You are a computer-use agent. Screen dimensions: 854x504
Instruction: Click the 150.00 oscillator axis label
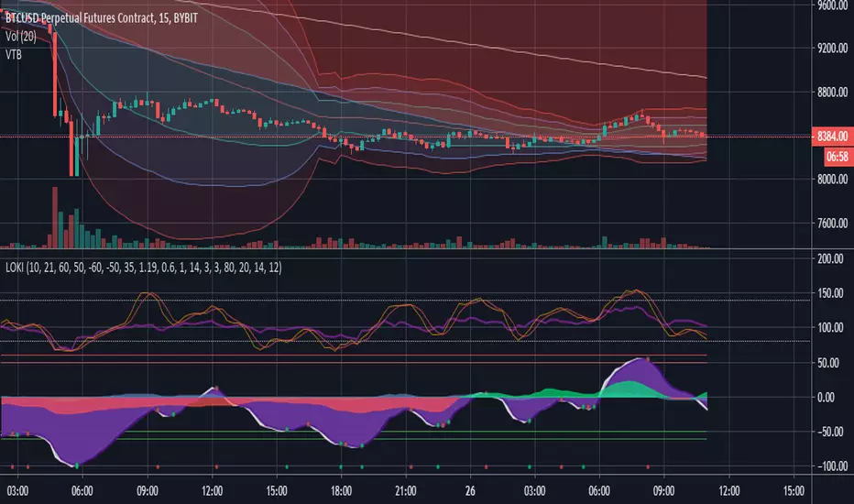tap(831, 293)
